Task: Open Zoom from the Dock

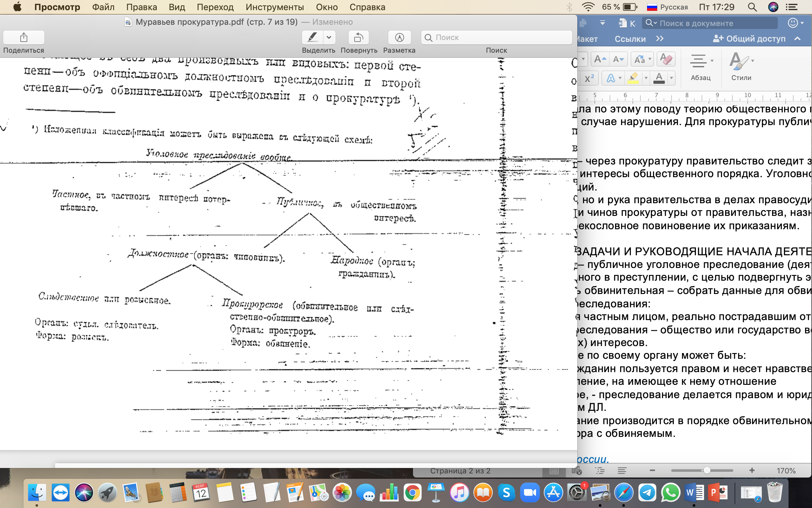Action: tap(530, 493)
